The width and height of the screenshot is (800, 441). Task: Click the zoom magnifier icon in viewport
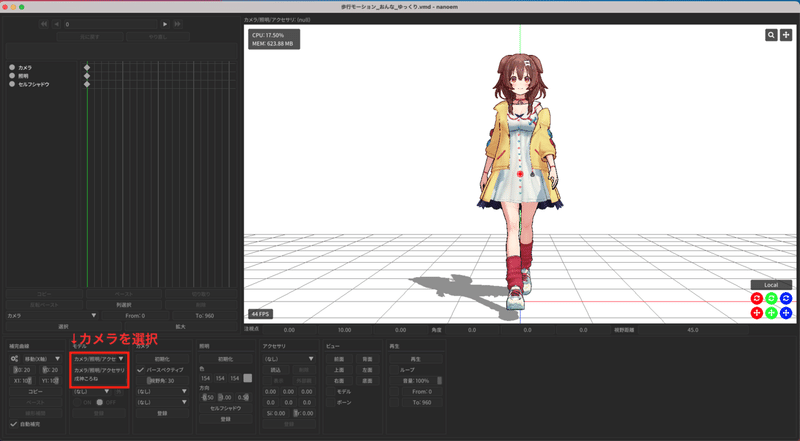click(x=771, y=35)
